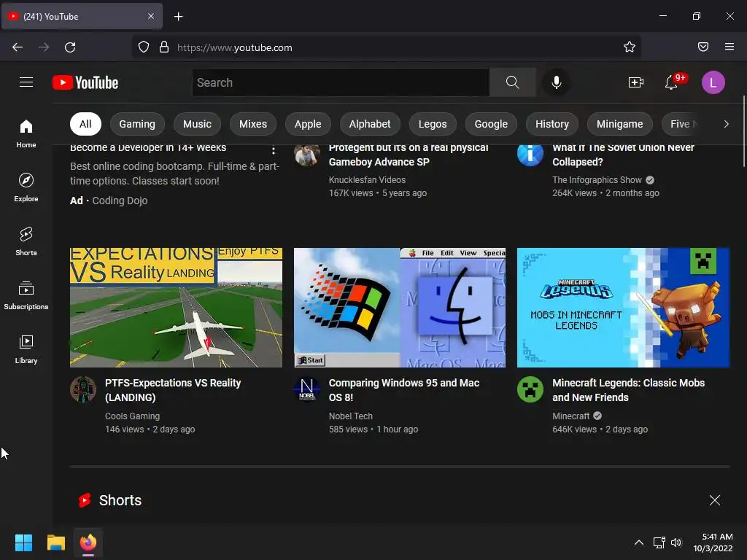Screen dimensions: 747x560
Task: Click Minecraft channel avatar
Action: coord(530,389)
